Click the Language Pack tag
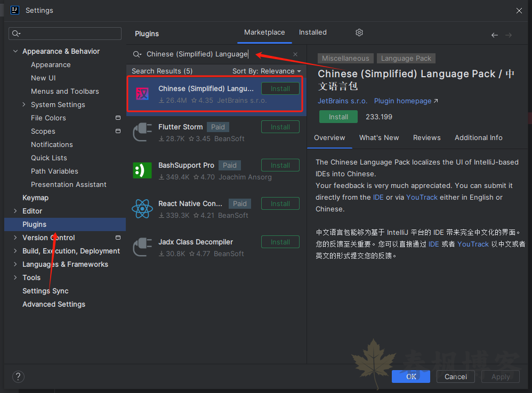The height and width of the screenshot is (393, 532). coord(406,58)
